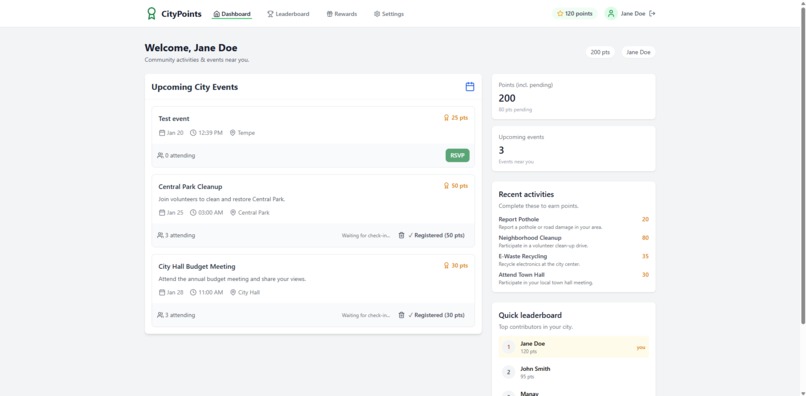
Task: Click the City Hall Budget Meeting title
Action: click(x=197, y=266)
